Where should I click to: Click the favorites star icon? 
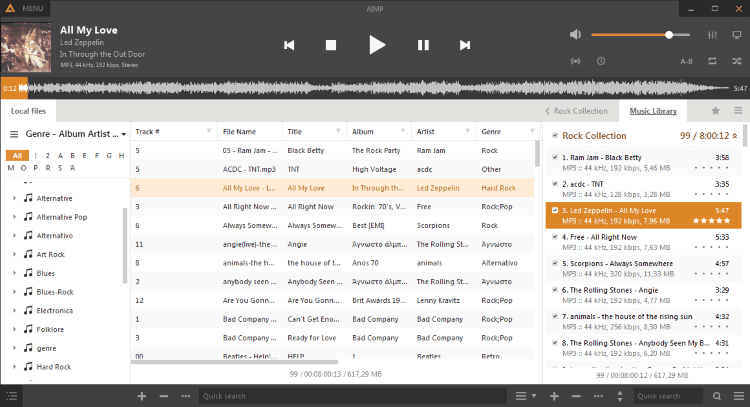pyautogui.click(x=715, y=111)
